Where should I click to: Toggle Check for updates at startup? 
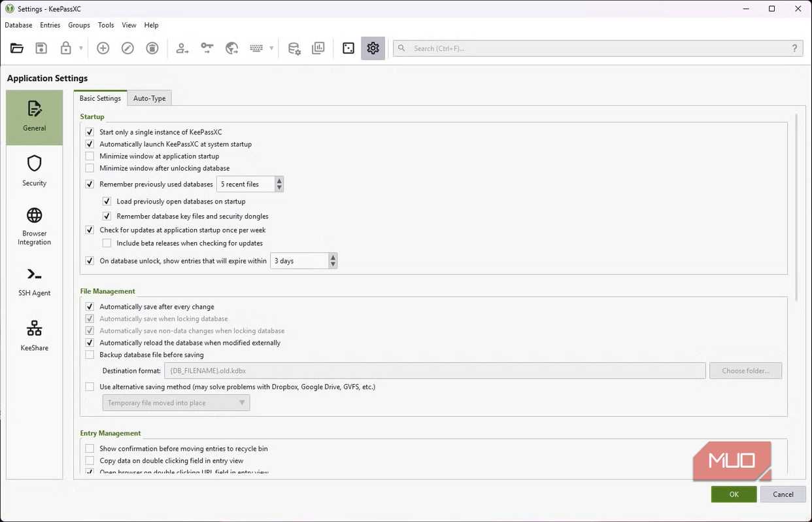[90, 230]
